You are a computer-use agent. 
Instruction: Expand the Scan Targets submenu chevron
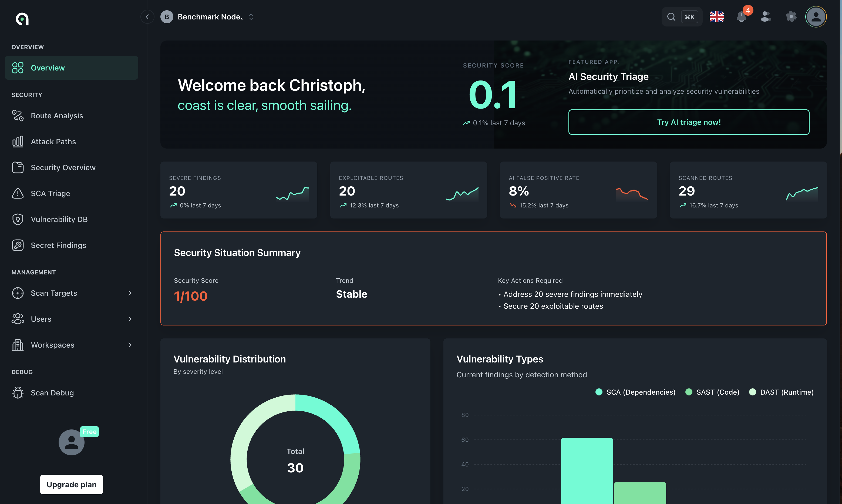coord(130,293)
